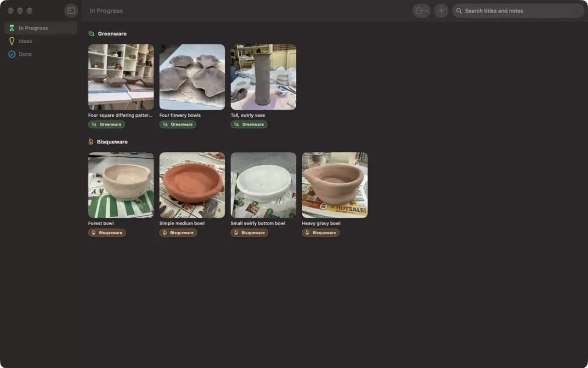Click the 'Bisqueware' section heading text
The height and width of the screenshot is (368, 588).
pyautogui.click(x=112, y=142)
